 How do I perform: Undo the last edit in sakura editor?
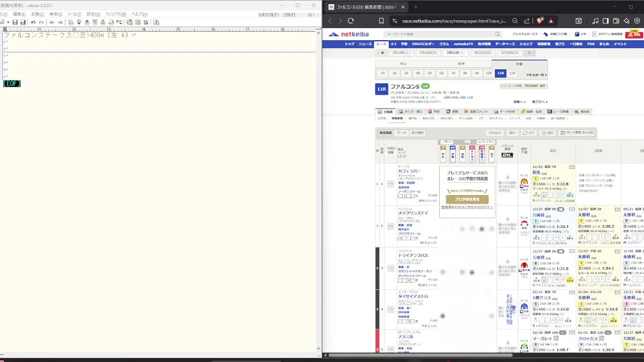pos(33,22)
